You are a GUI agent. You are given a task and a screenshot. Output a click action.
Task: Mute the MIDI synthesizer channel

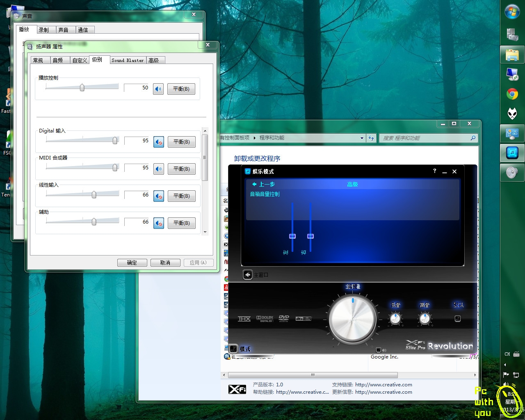pos(159,169)
